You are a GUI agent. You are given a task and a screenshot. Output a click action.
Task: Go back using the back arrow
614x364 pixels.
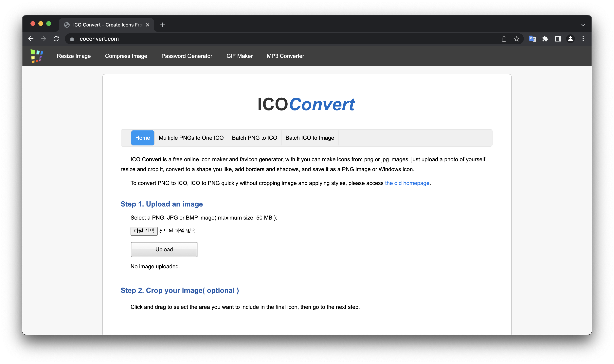tap(31, 39)
